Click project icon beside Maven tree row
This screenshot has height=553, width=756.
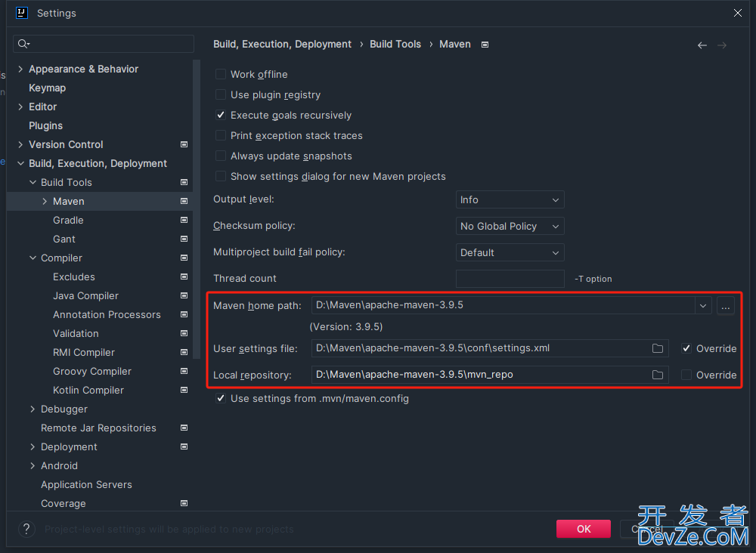184,201
